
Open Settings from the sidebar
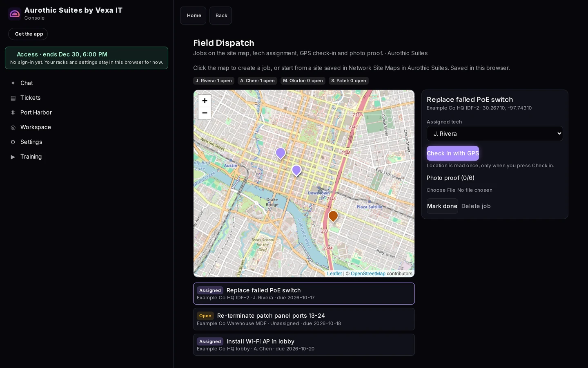click(87, 142)
